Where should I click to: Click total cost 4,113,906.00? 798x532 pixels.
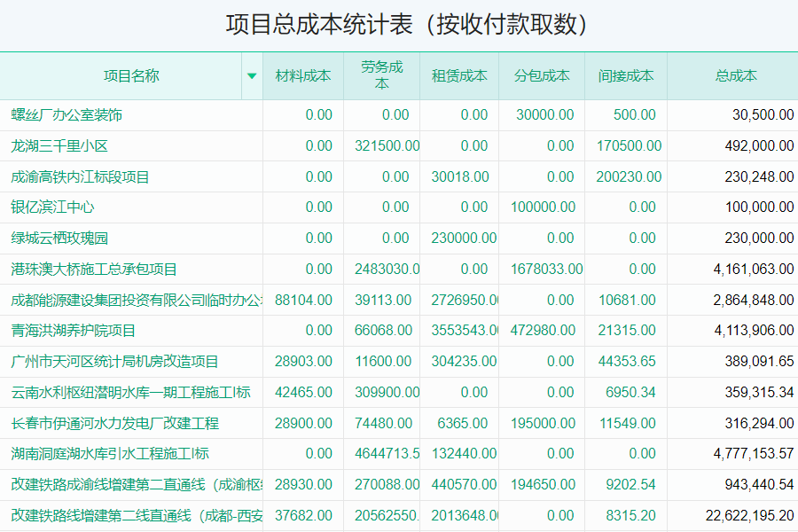754,331
